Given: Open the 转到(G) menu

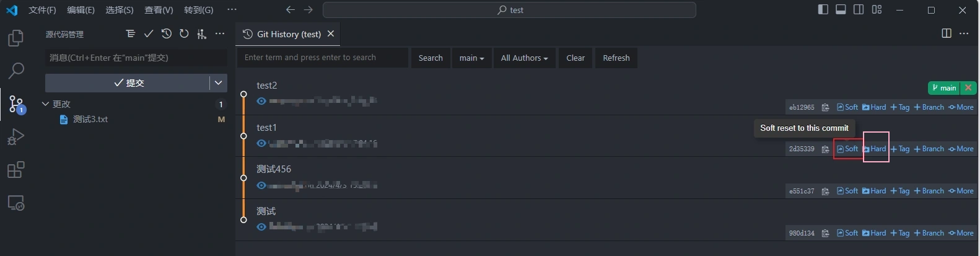Looking at the screenshot, I should coord(198,10).
